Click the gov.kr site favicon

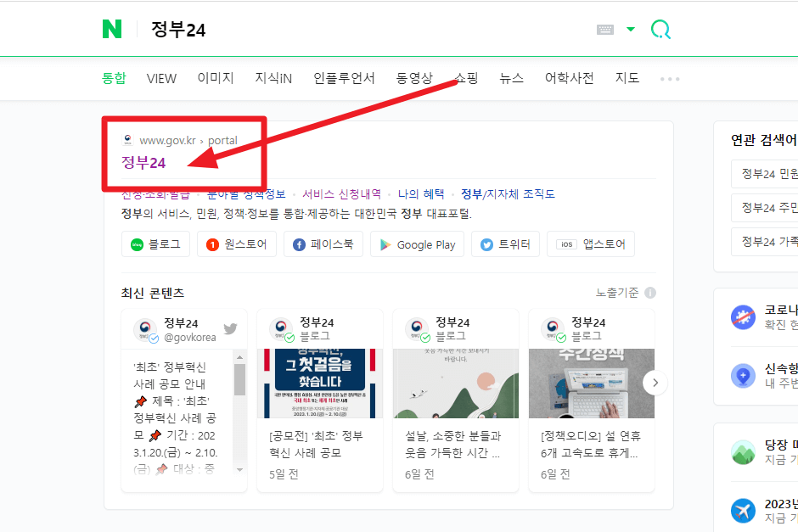[127, 140]
